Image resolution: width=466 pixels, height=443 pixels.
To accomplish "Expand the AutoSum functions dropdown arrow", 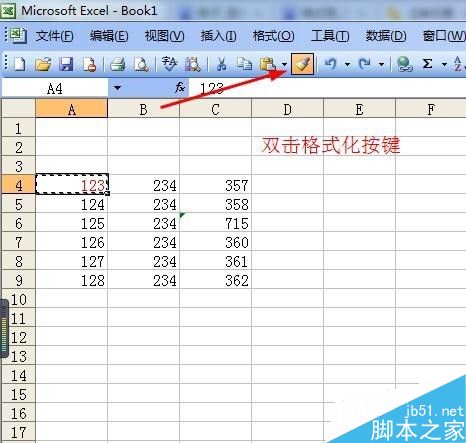I will [444, 64].
